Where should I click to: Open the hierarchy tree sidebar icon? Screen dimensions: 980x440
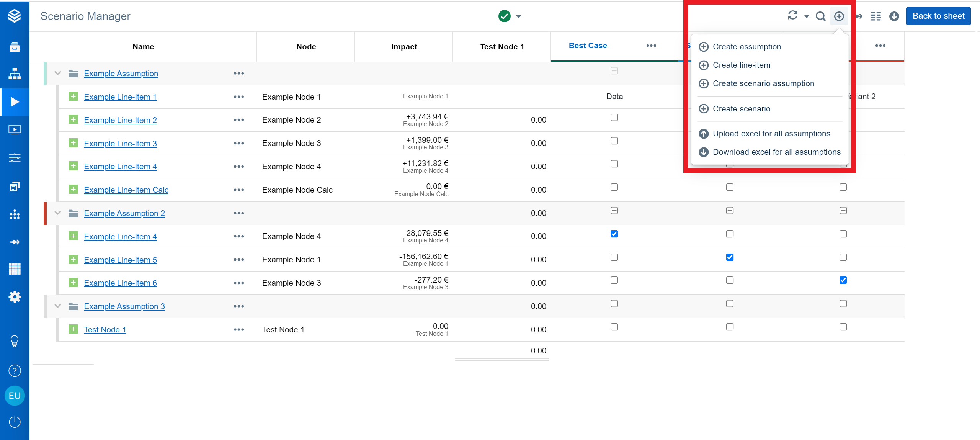click(15, 74)
